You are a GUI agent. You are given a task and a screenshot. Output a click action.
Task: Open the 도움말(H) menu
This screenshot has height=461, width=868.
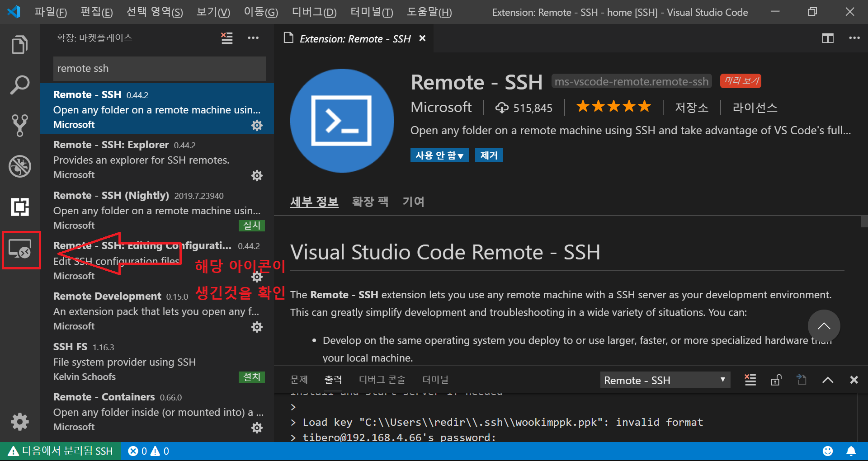tap(429, 12)
